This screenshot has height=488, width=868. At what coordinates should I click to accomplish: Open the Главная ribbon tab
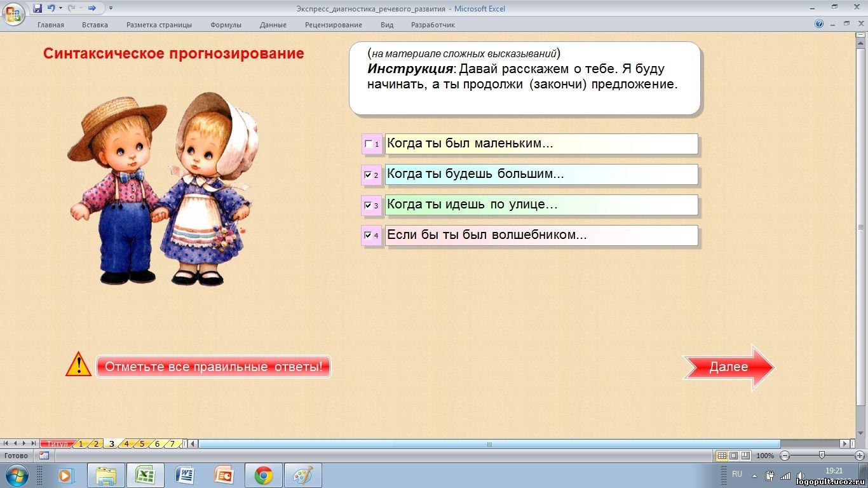click(51, 25)
